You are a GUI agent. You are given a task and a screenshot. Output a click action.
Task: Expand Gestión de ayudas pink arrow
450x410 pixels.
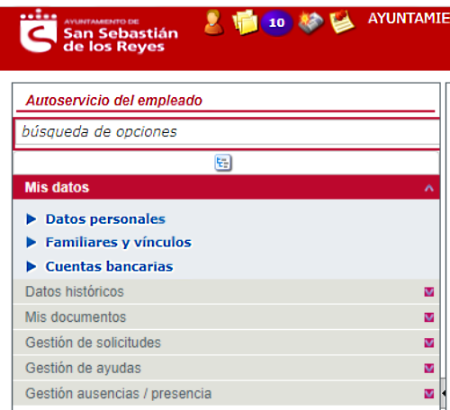coord(429,368)
